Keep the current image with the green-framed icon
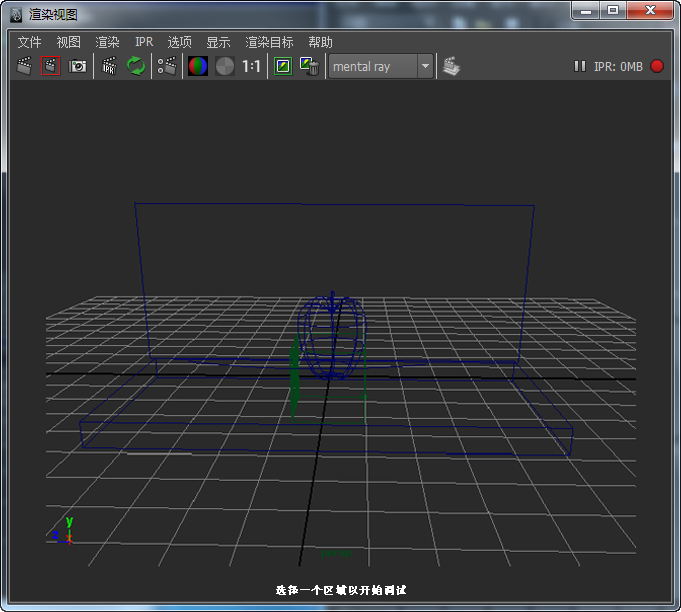 [283, 66]
